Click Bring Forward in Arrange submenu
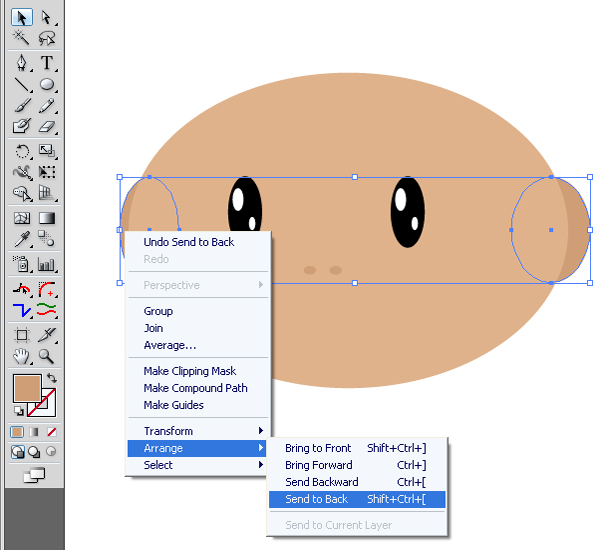 click(x=357, y=465)
